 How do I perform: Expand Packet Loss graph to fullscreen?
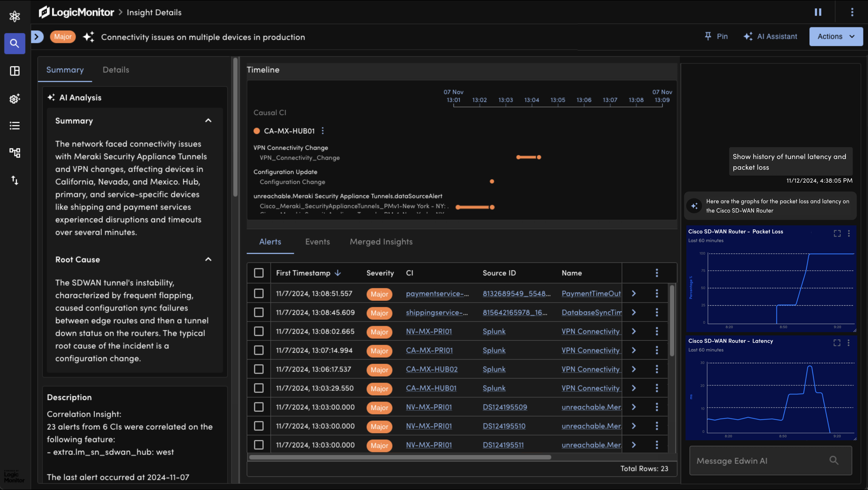(837, 233)
